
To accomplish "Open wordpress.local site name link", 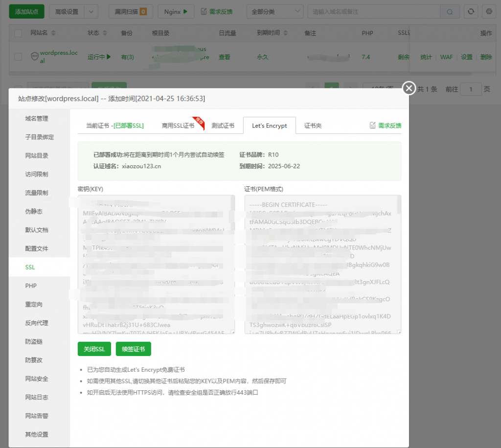I will 59,57.
